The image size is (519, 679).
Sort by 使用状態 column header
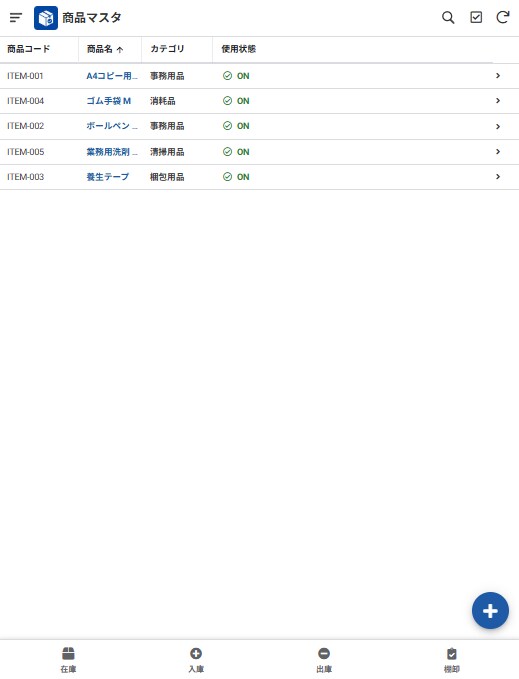click(x=239, y=49)
